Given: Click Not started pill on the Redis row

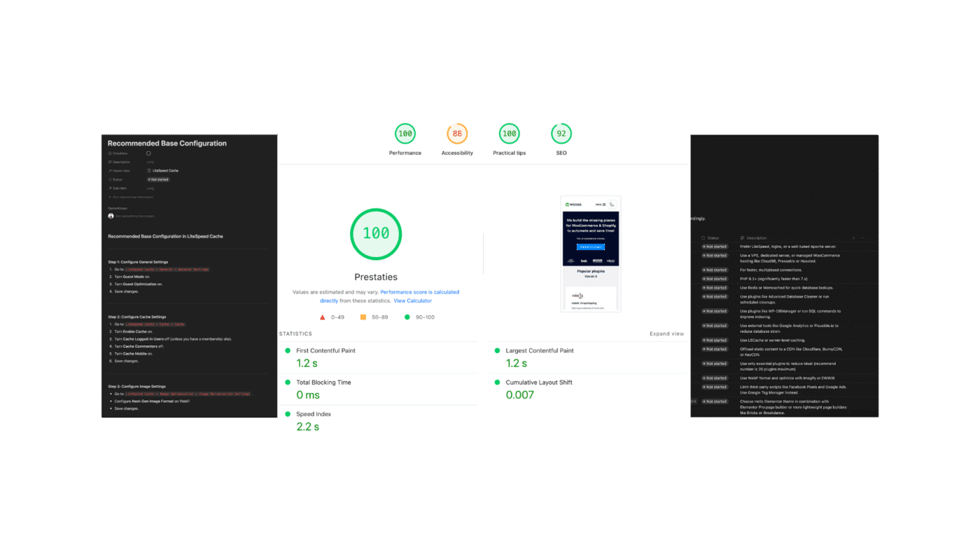Looking at the screenshot, I should [715, 287].
